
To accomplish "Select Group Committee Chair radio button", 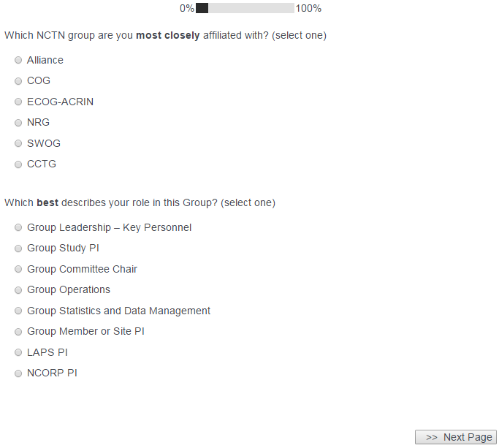I will [18, 270].
